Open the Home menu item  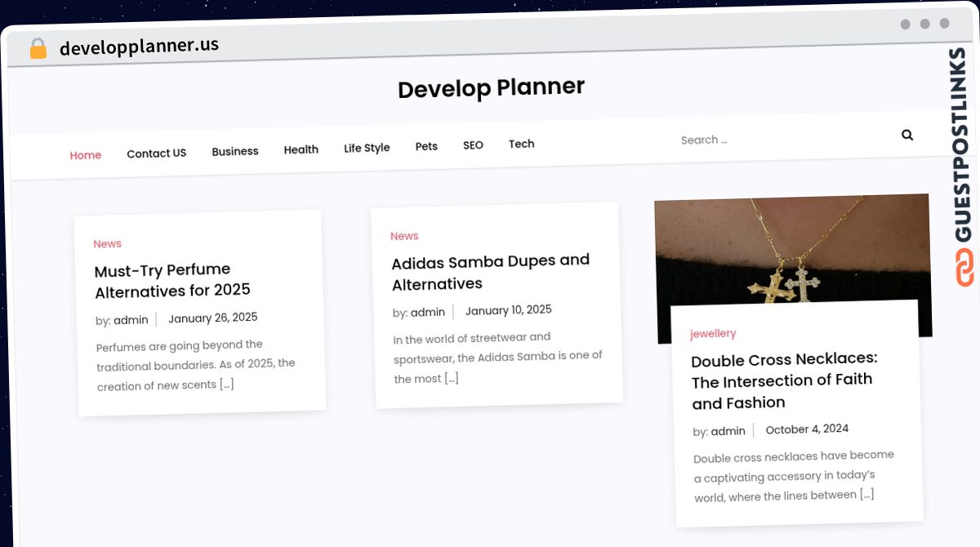[86, 155]
